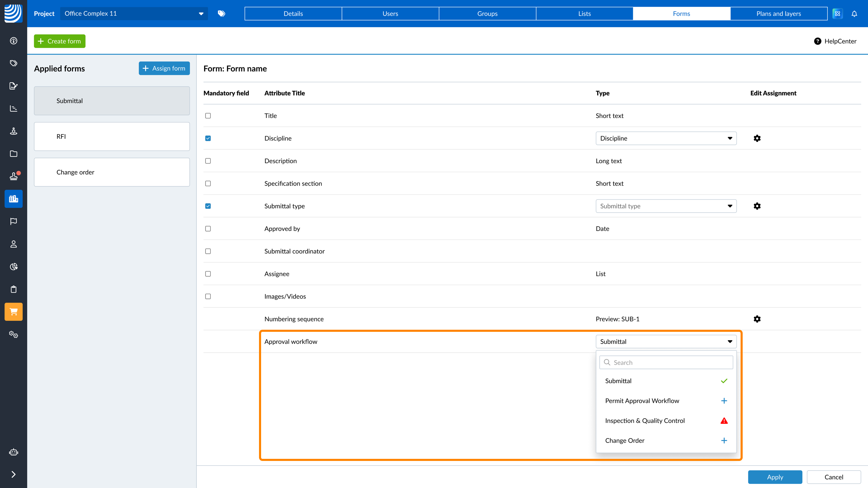Viewport: 868px width, 488px height.
Task: Open the shopping cart sidebar icon
Action: (14, 312)
